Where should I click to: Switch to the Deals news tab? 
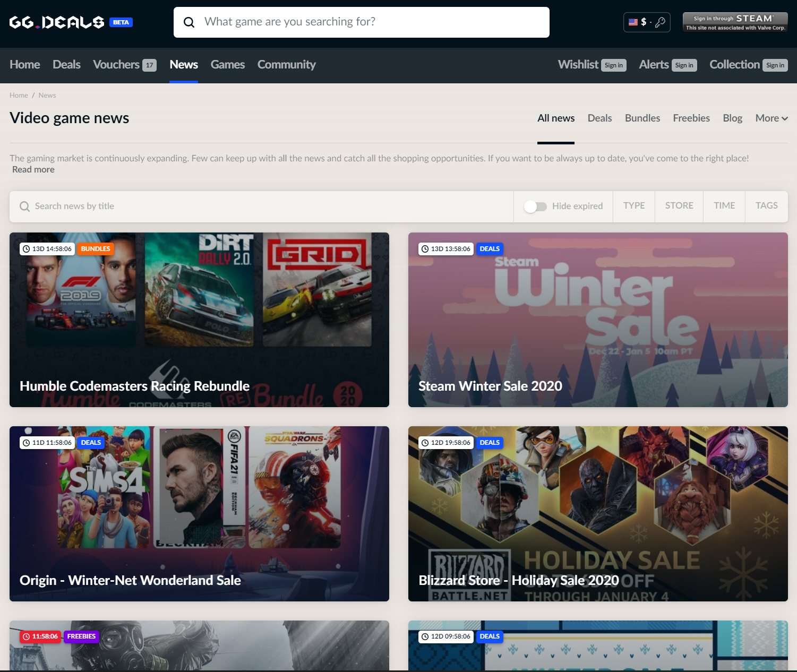600,118
